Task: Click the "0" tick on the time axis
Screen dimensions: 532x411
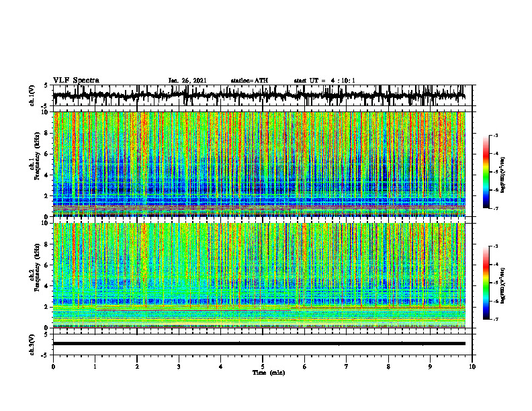Action: pyautogui.click(x=53, y=367)
